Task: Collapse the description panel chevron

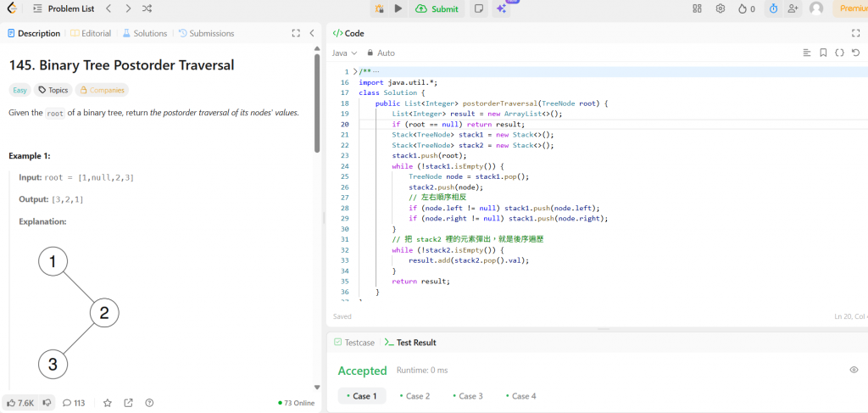Action: coord(312,33)
